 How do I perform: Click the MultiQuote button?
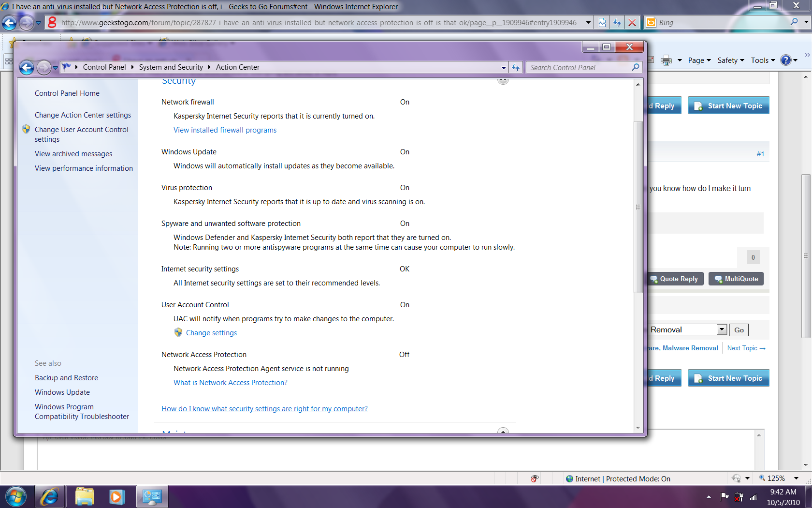[736, 279]
